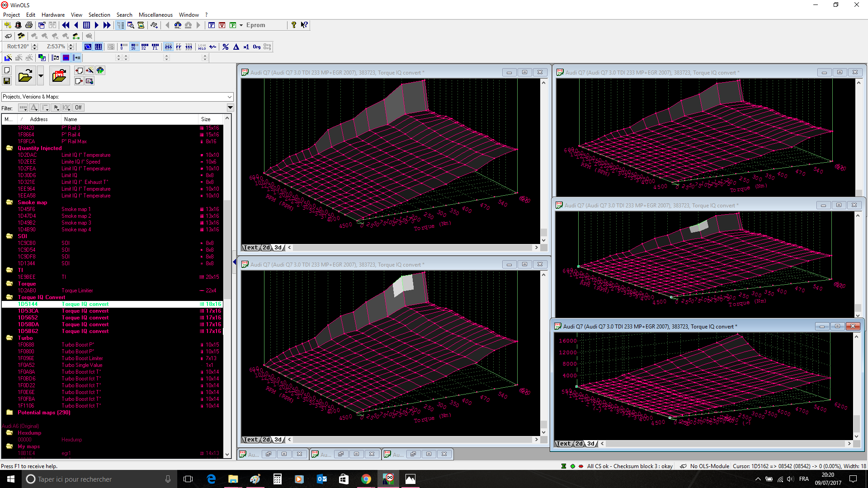Open the Projects, Versions & Maps dropdown
868x488 pixels.
[230, 97]
